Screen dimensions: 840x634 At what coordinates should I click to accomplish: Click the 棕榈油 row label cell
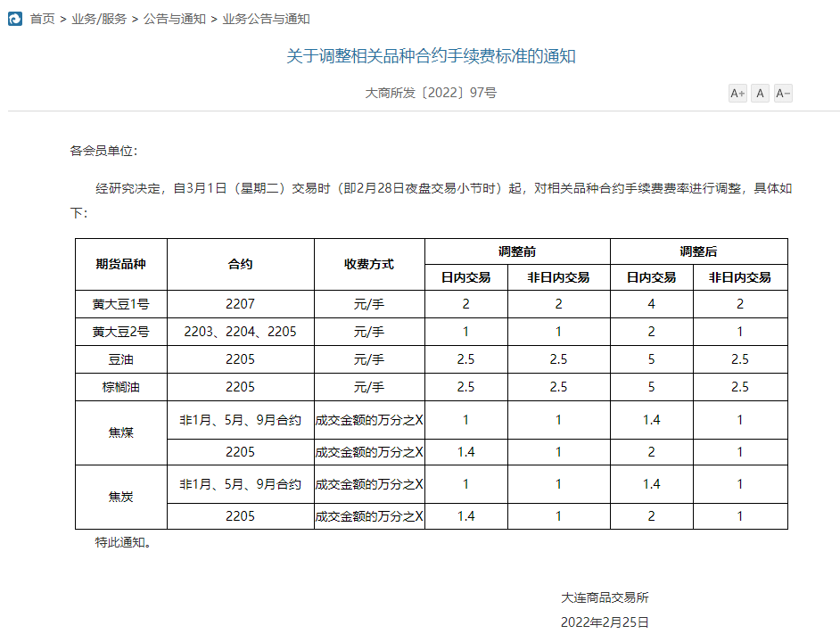[120, 387]
